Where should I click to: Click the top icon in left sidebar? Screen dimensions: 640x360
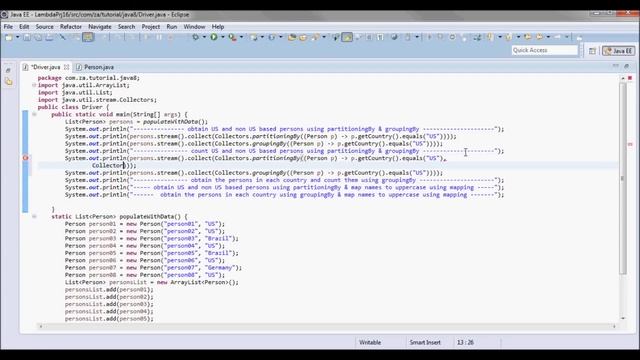(8, 70)
